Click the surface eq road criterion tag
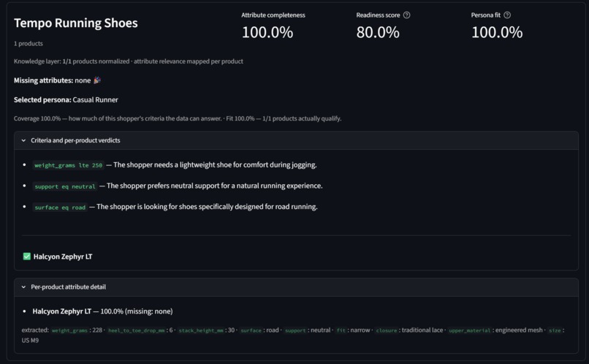 pos(60,208)
